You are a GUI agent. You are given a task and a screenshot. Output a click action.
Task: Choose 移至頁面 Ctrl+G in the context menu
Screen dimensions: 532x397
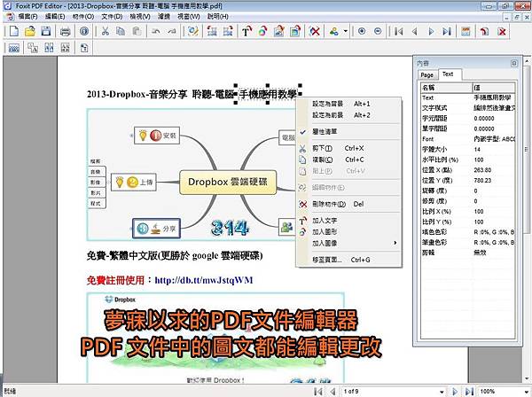[348, 260]
